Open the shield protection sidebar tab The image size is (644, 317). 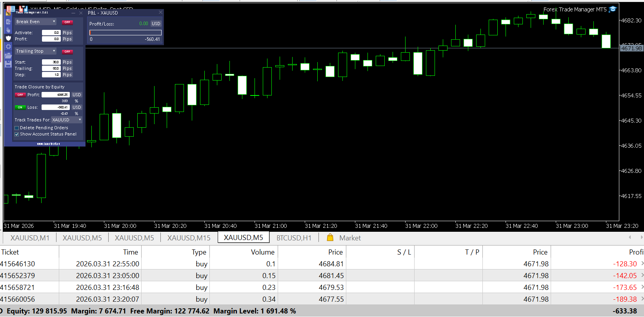coord(8,38)
